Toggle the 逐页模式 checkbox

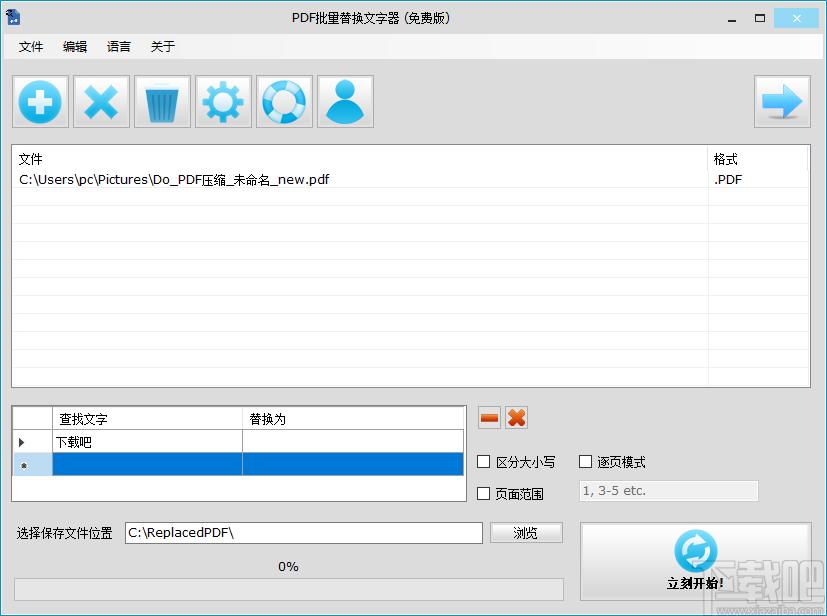click(585, 462)
